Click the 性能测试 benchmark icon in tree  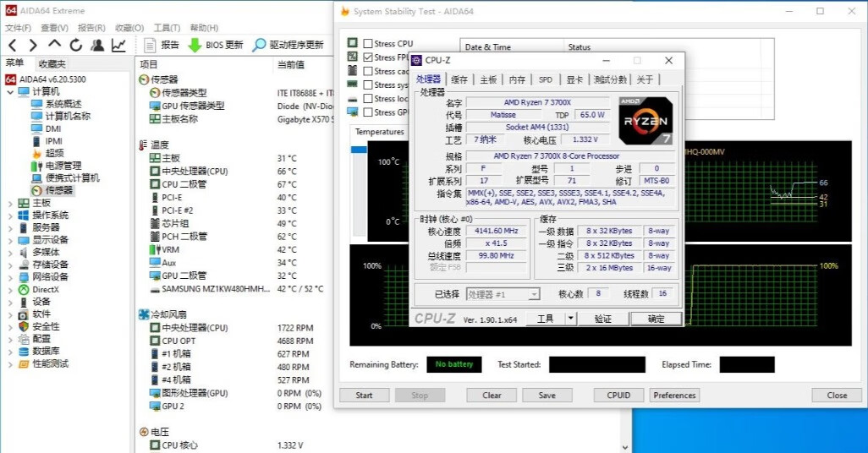coord(24,364)
